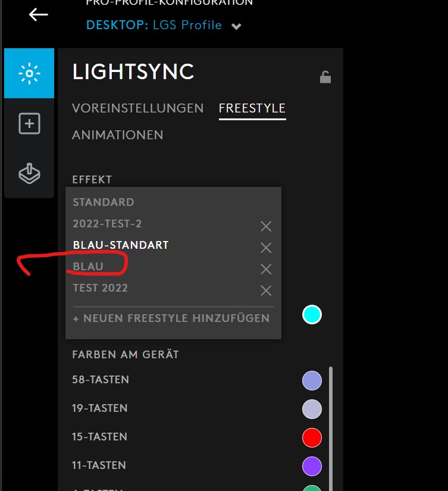Select the LIGHTSYNC sidebar icon
The height and width of the screenshot is (491, 448).
pos(29,73)
